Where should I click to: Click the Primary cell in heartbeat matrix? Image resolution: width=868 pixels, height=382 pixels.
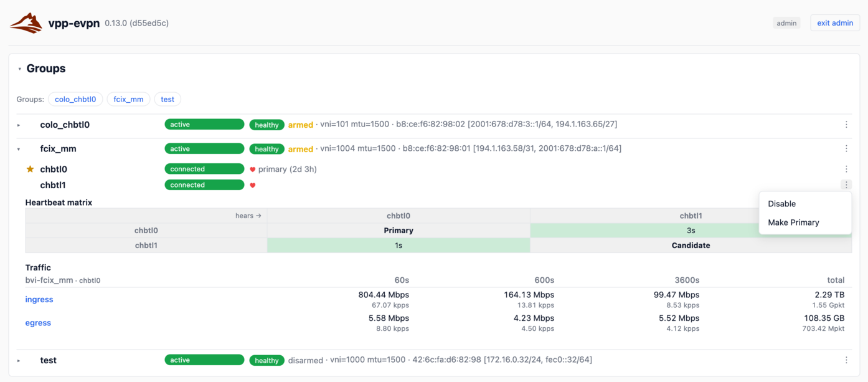(399, 231)
